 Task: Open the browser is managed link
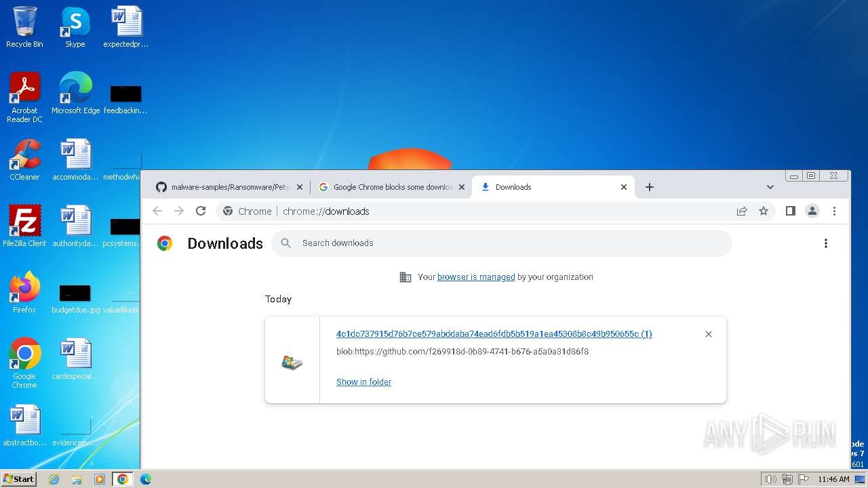pos(476,277)
